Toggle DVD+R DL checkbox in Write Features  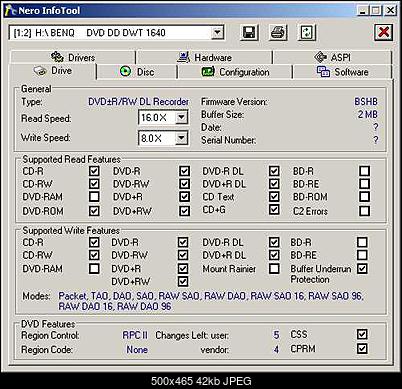tap(274, 255)
